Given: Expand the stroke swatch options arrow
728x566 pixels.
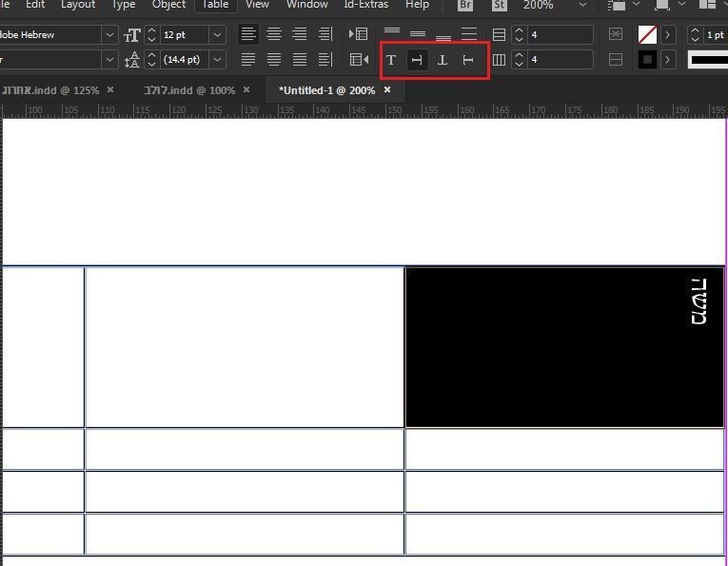Looking at the screenshot, I should 668,59.
